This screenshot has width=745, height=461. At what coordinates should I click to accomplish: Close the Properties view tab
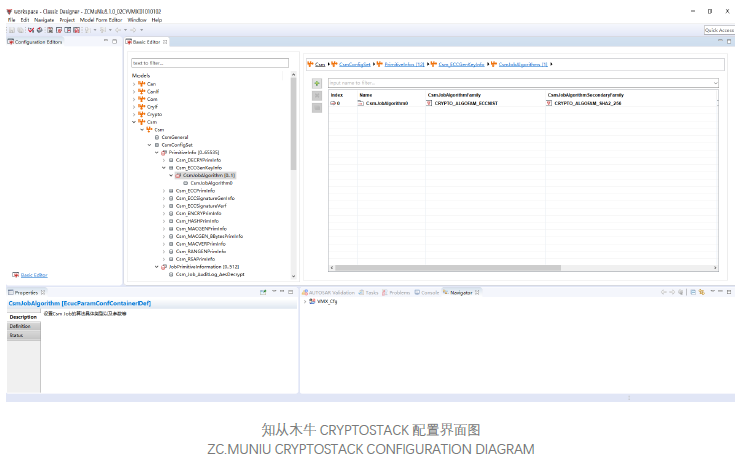pos(43,292)
